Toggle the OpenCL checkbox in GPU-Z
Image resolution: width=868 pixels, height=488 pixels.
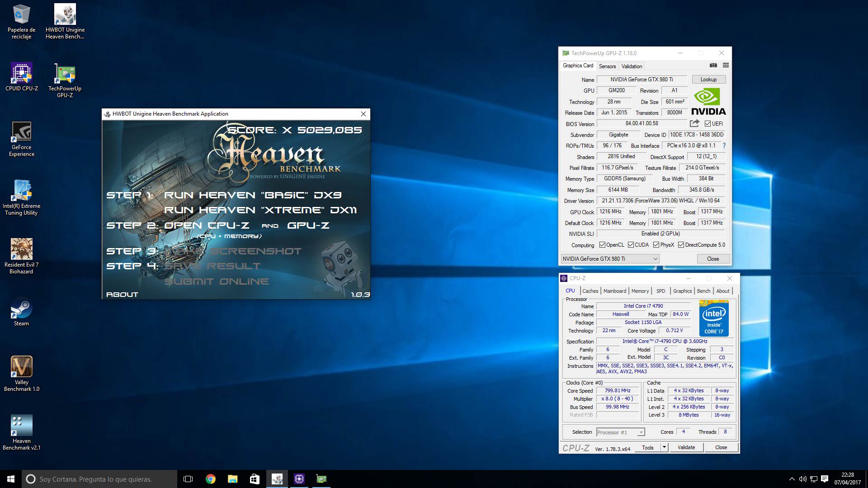click(x=602, y=245)
